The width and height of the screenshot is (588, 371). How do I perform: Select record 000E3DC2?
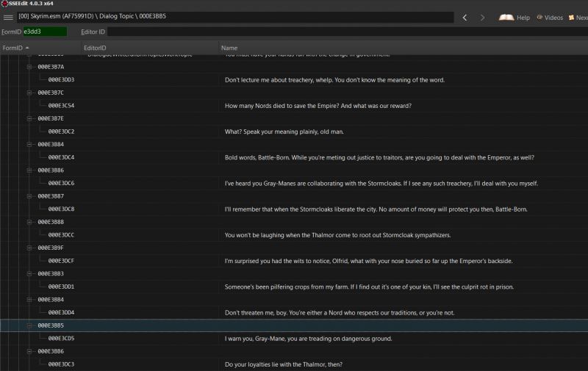pyautogui.click(x=61, y=132)
